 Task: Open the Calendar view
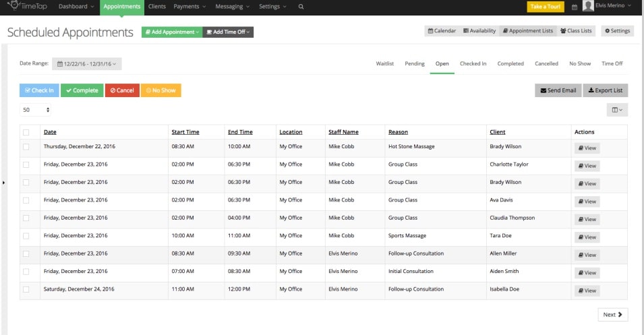coord(442,31)
